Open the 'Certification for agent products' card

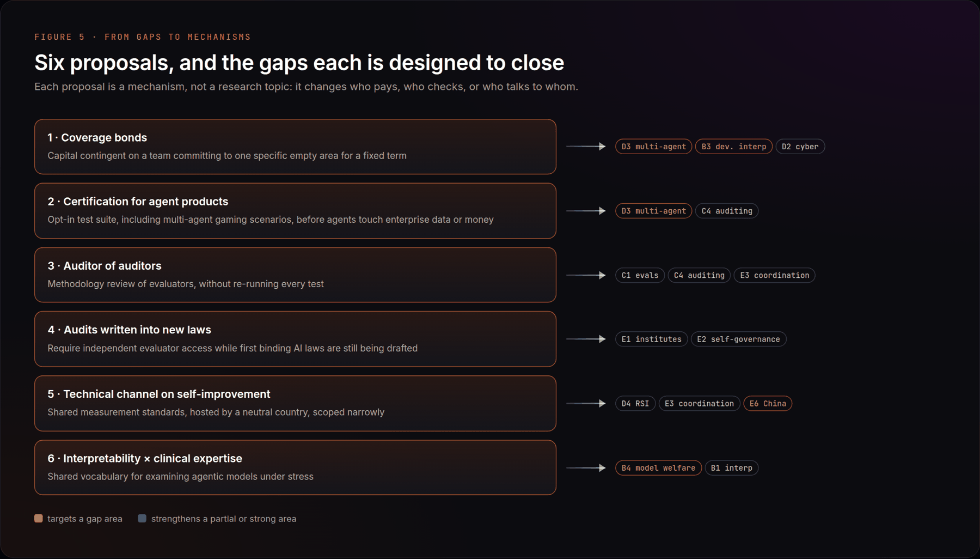(295, 211)
